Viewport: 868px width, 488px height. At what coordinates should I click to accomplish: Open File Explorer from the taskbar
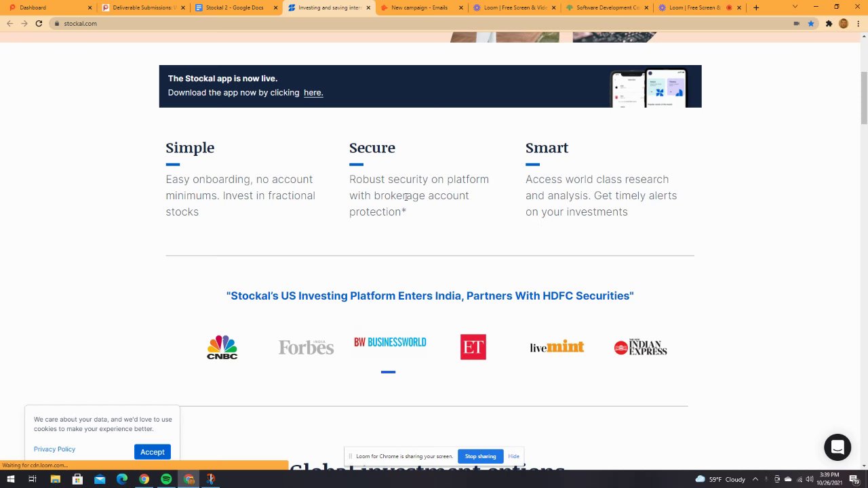(x=55, y=479)
